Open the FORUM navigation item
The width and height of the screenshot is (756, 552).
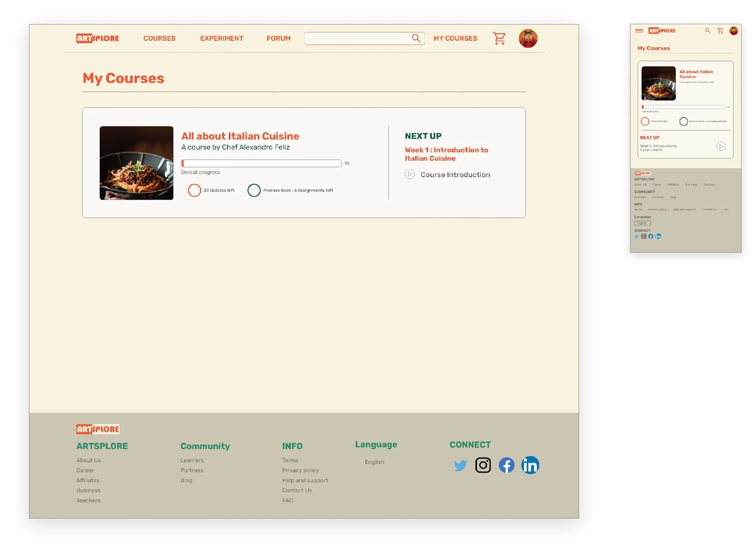click(278, 38)
